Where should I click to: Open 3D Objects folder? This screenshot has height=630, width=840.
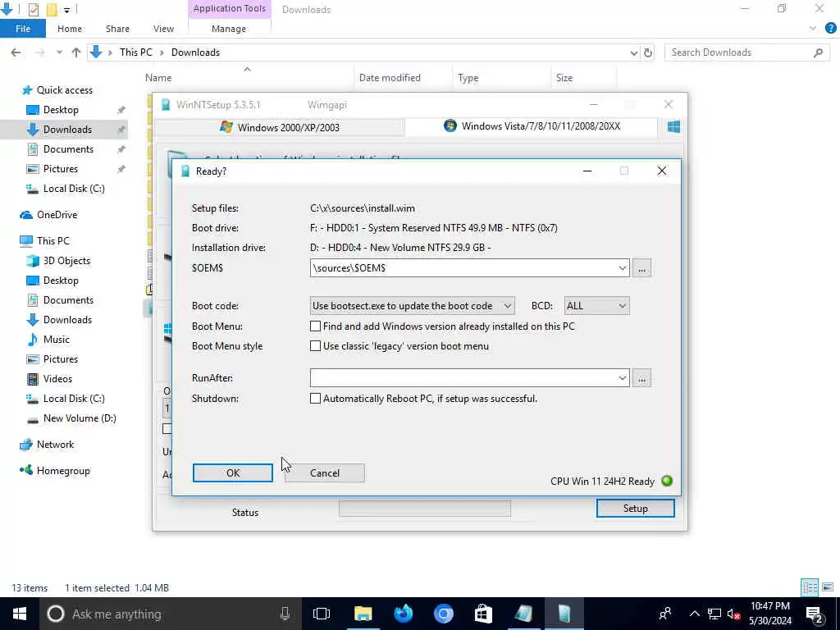click(66, 261)
